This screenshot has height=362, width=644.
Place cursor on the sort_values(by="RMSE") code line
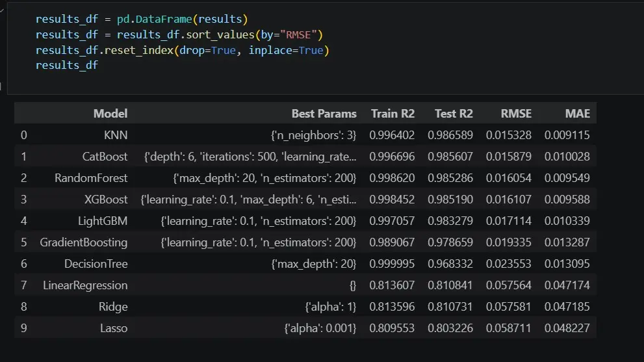[x=179, y=35]
